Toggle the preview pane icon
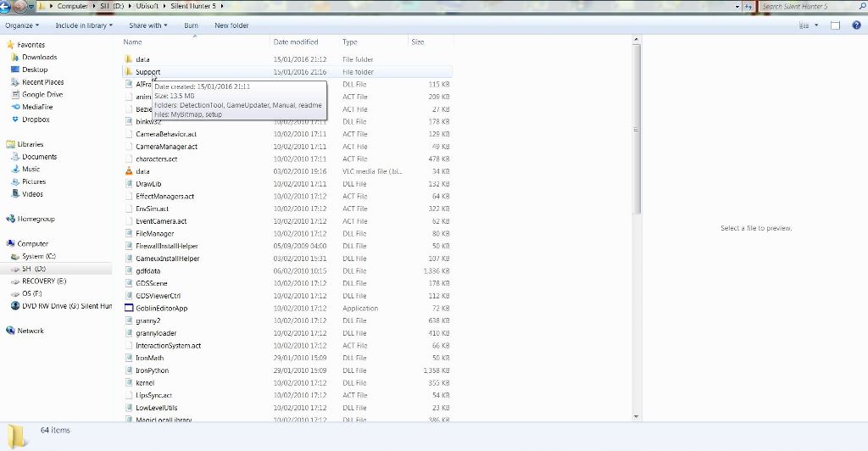 835,25
